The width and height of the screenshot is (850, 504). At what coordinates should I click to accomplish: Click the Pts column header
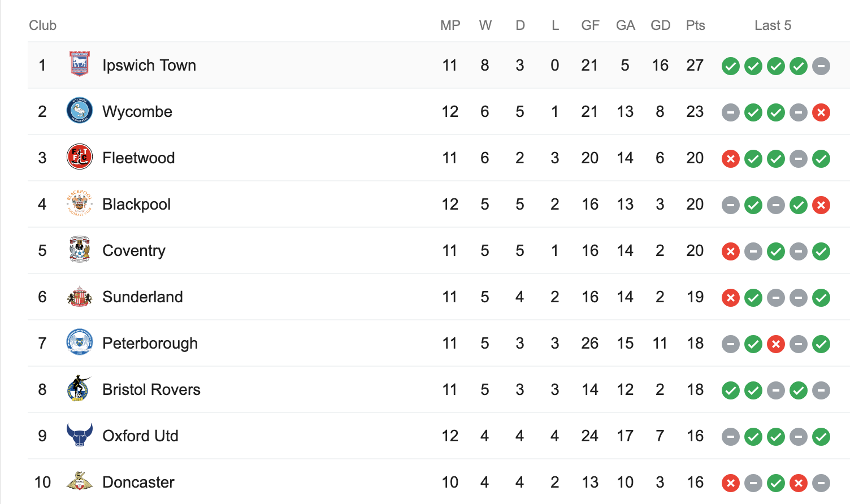point(695,25)
